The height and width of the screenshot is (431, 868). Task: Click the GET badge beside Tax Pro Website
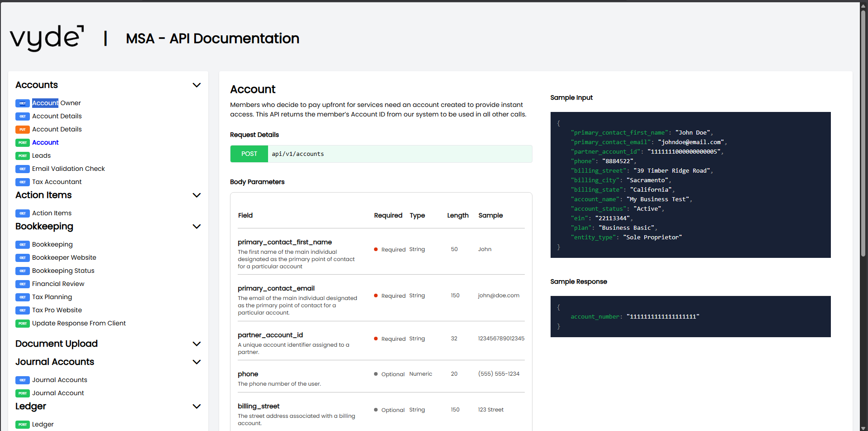23,310
